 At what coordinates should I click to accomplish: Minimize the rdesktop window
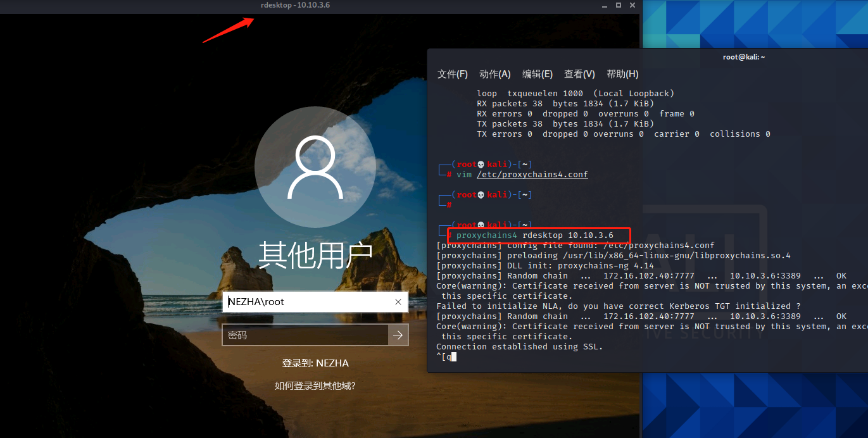(x=604, y=5)
